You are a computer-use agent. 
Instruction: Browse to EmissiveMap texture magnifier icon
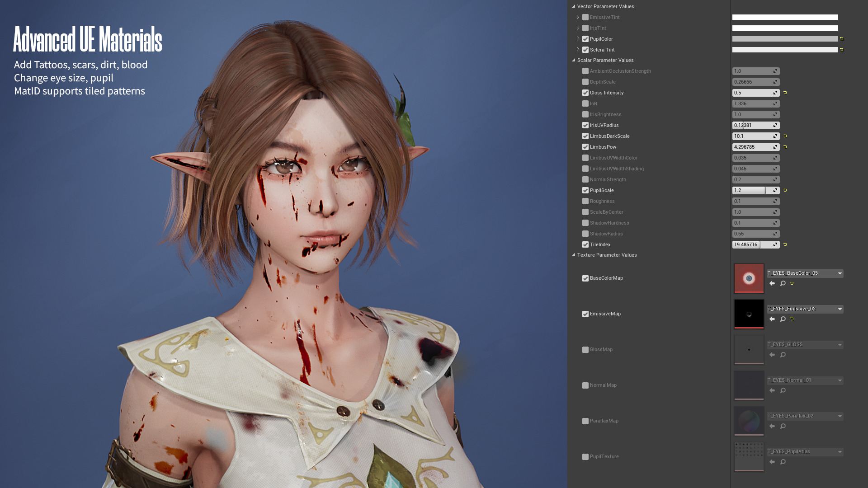click(x=783, y=319)
